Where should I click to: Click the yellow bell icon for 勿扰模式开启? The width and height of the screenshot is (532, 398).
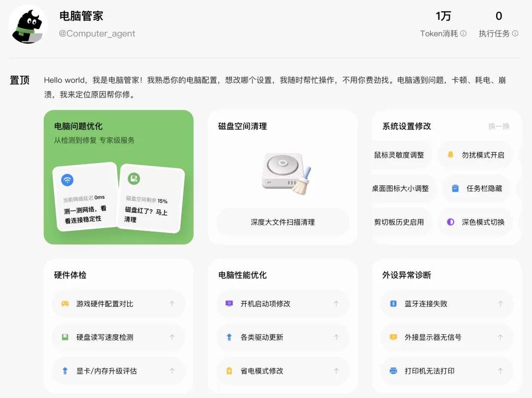tap(450, 155)
